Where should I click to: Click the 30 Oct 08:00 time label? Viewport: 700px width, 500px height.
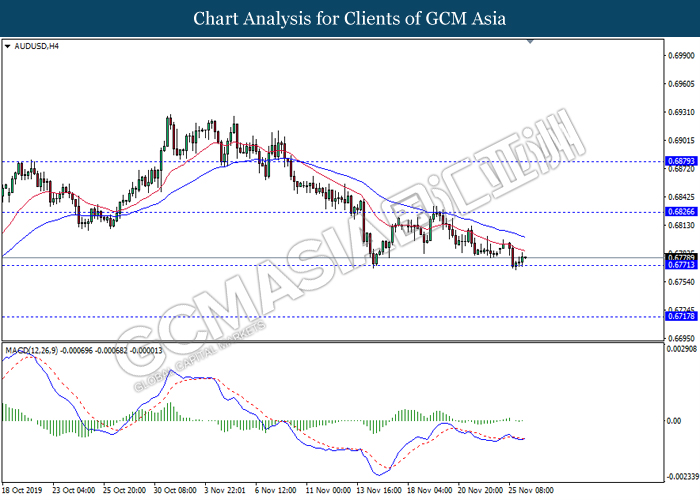click(175, 490)
